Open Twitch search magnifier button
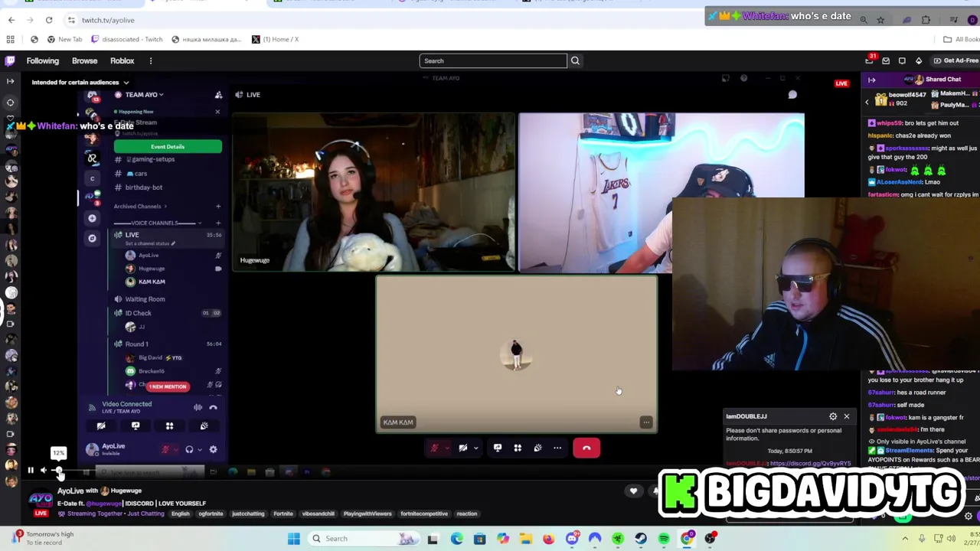Screen dimensions: 980x551 (x=575, y=60)
